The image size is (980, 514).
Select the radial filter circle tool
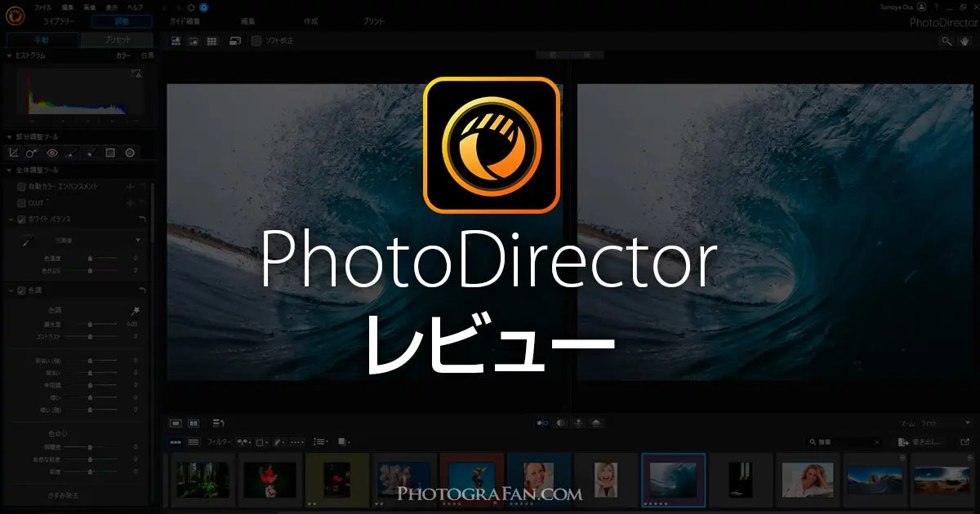(130, 153)
